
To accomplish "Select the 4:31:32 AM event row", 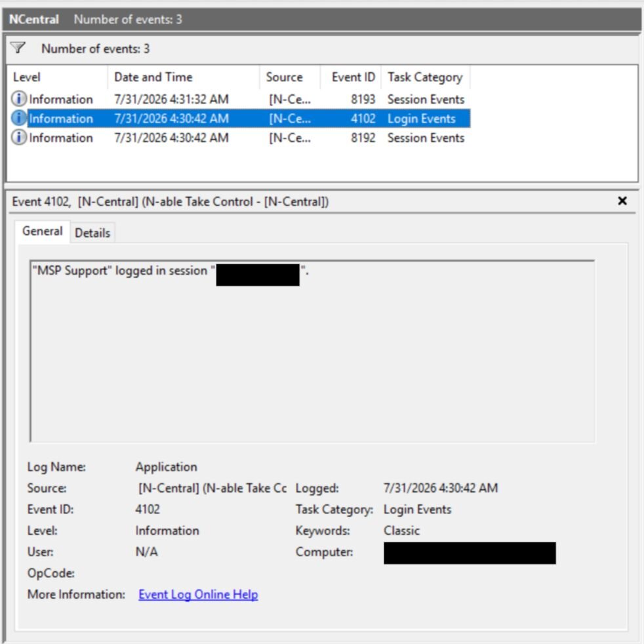I will point(239,99).
